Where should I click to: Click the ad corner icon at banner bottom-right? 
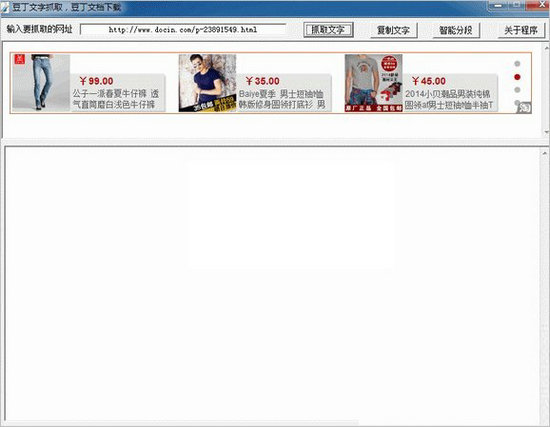524,108
